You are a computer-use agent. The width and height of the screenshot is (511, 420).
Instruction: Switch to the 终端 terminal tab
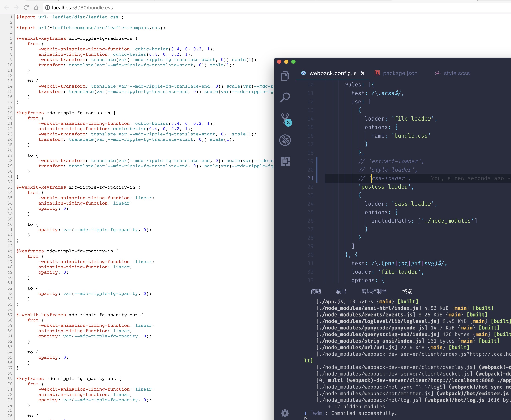(x=407, y=292)
